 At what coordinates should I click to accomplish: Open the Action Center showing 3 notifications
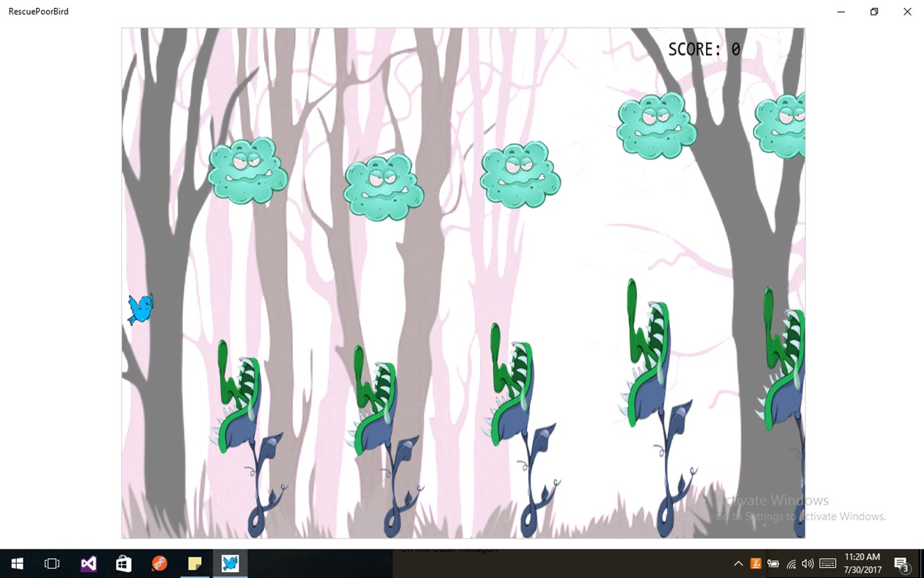point(902,563)
